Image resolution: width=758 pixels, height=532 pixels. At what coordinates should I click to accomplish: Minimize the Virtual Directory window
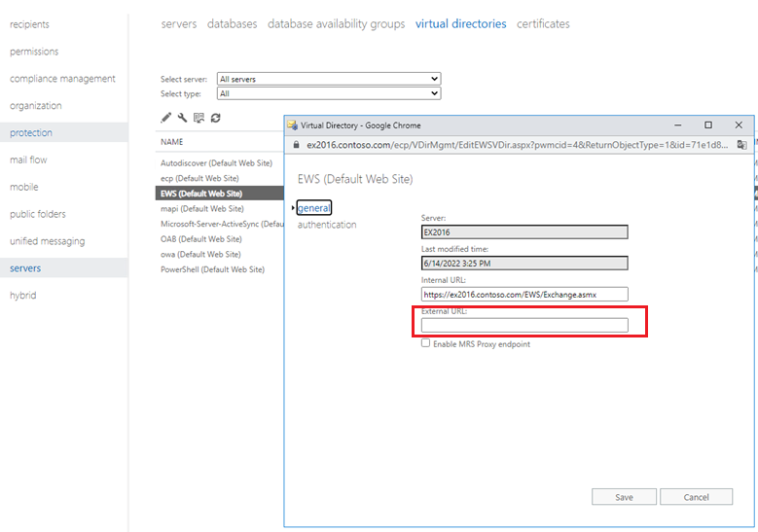click(x=678, y=125)
